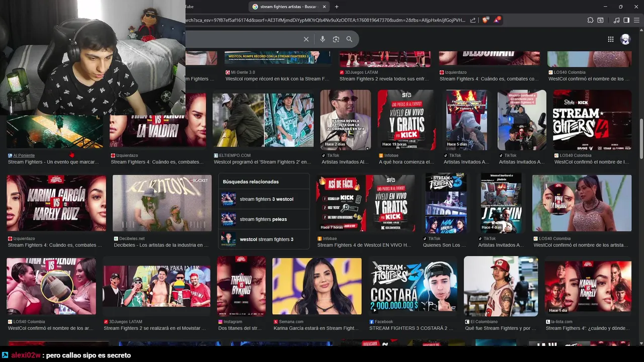
Task: Click 'Decibeles - Los artistas de la industria' title
Action: 161,245
